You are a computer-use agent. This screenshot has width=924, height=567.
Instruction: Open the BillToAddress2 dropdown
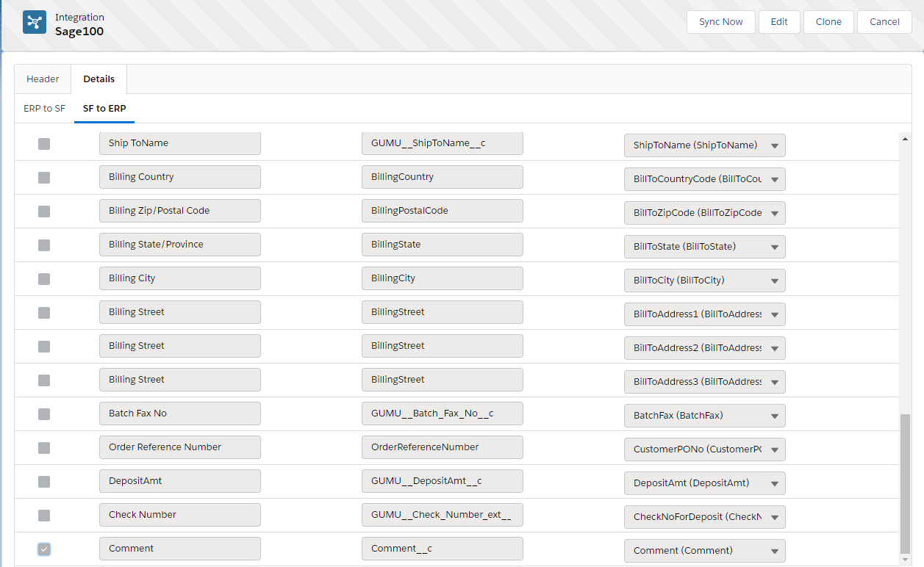pos(704,348)
